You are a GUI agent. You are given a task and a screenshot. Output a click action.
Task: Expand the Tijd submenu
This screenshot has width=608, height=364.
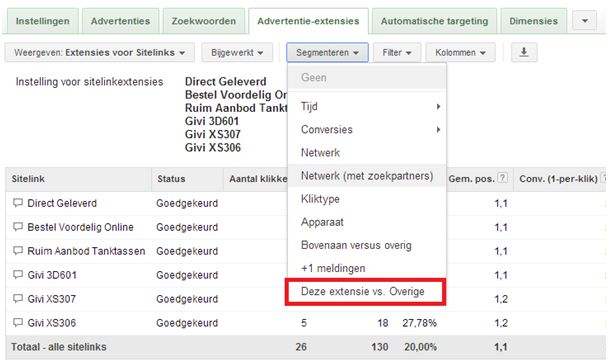point(367,106)
